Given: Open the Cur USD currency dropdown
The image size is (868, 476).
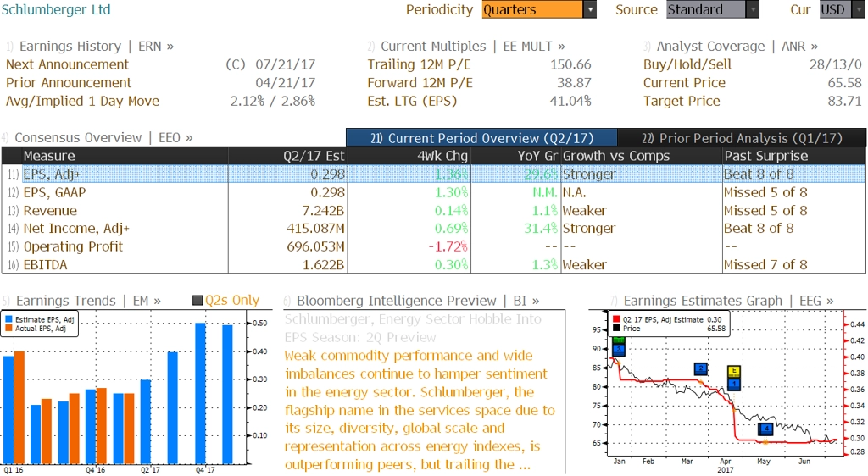Looking at the screenshot, I should coord(842,9).
